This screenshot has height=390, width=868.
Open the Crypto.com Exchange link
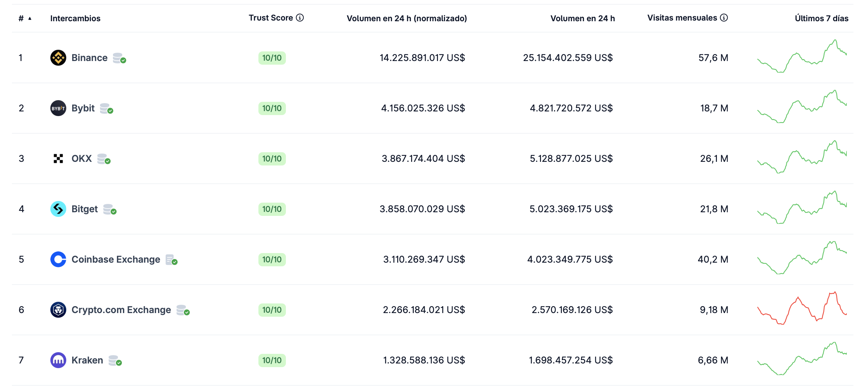(x=121, y=310)
